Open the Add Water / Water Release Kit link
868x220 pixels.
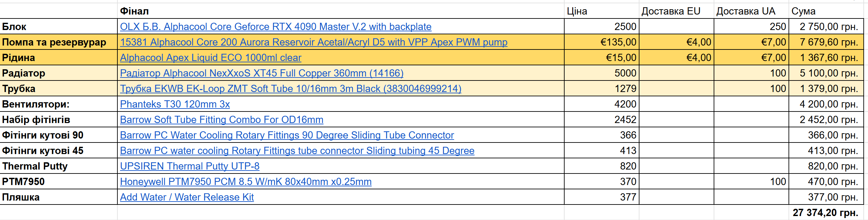tap(187, 197)
